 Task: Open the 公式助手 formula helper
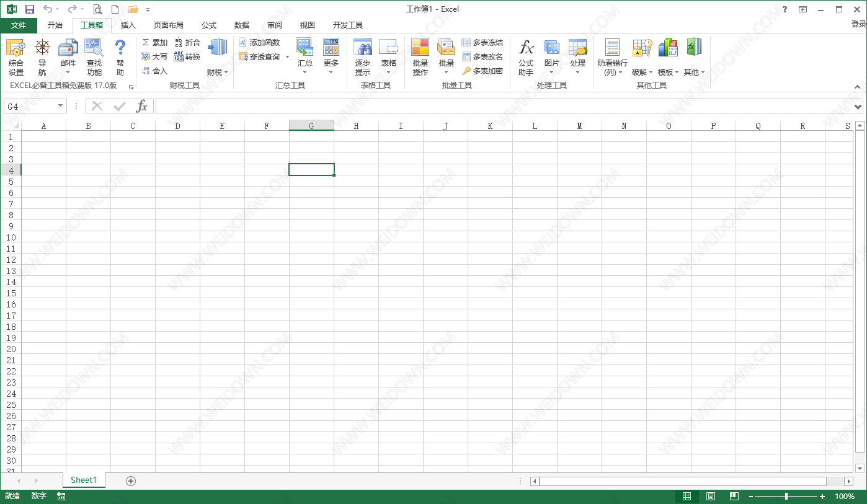pos(526,57)
